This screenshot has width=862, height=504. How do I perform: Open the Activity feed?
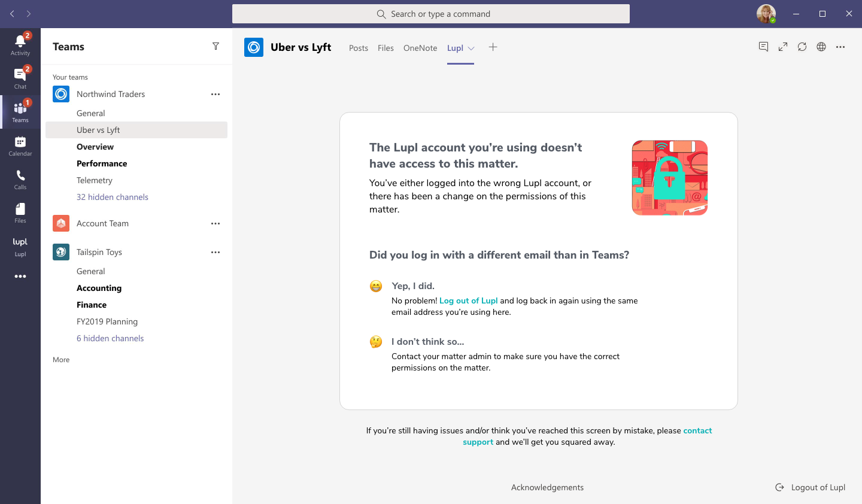pyautogui.click(x=20, y=44)
